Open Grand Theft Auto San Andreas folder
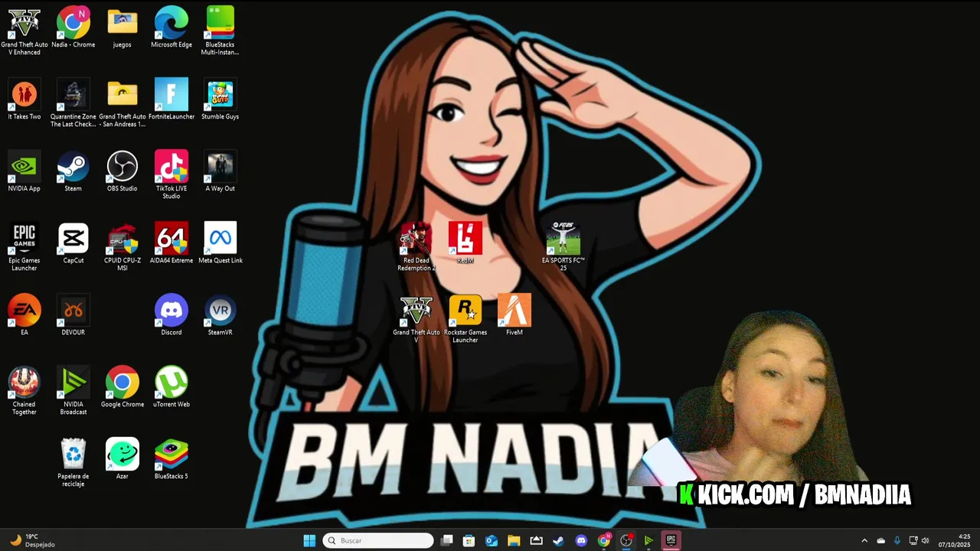 [122, 103]
